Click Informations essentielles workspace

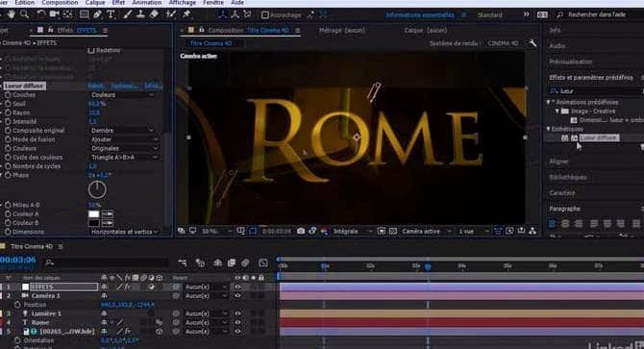tap(420, 14)
